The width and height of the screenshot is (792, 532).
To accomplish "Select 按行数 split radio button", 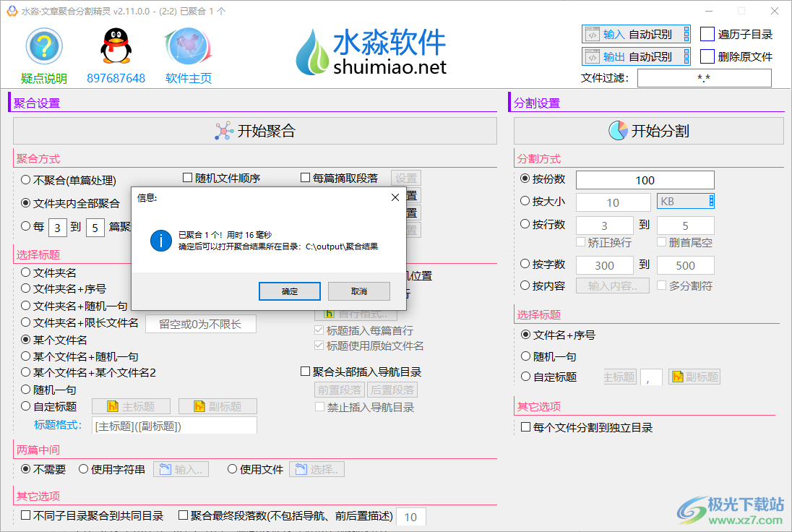I will 525,224.
